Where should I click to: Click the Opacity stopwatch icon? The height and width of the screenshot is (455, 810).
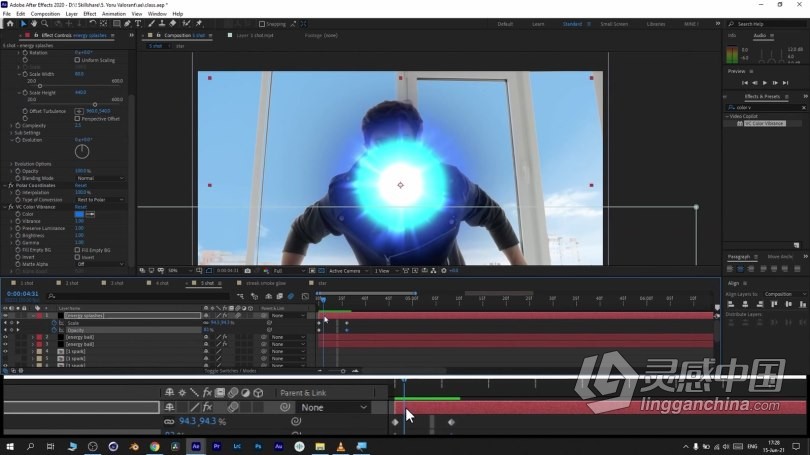54,330
